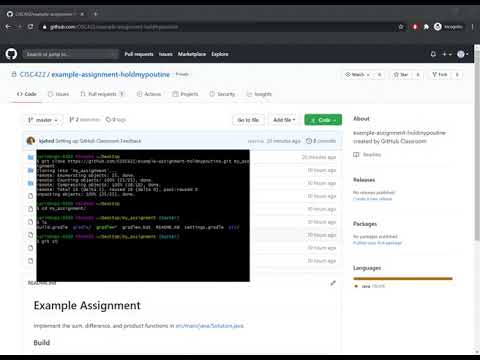Close the GitHub browser tab
This screenshot has height=360, width=480.
82,14
